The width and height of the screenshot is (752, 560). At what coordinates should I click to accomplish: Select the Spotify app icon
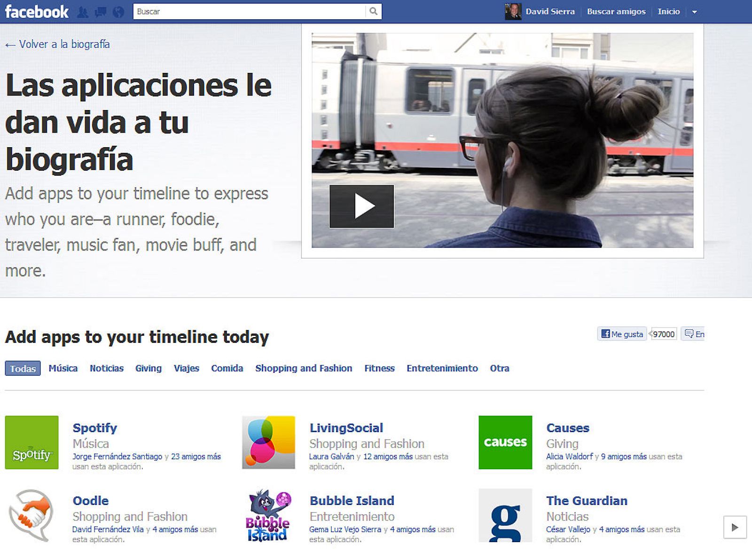(31, 442)
